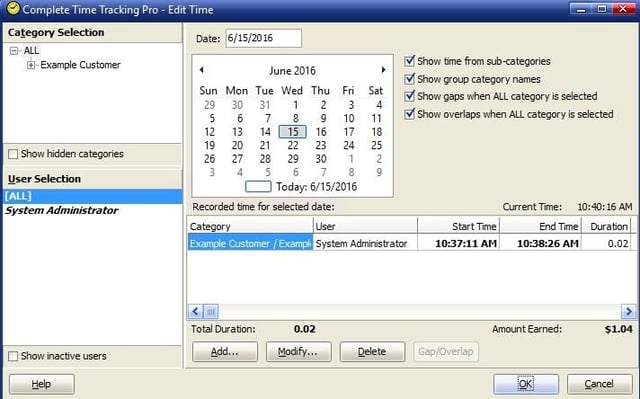Click the horizontal scrollbar thumb
The height and width of the screenshot is (399, 640).
click(211, 312)
